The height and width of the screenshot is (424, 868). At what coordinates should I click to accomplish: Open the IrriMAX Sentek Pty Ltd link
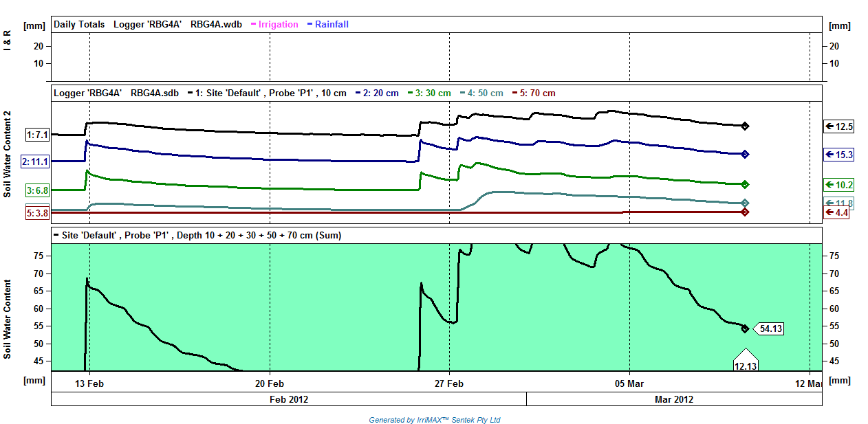pos(435,420)
